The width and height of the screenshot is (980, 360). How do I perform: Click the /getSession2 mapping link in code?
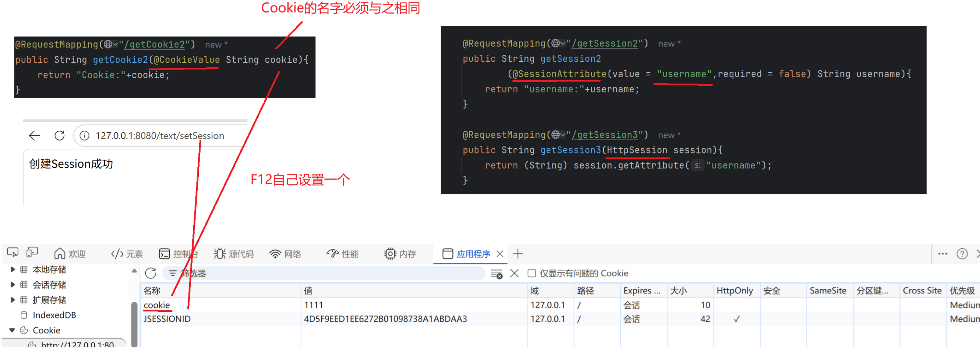point(605,44)
